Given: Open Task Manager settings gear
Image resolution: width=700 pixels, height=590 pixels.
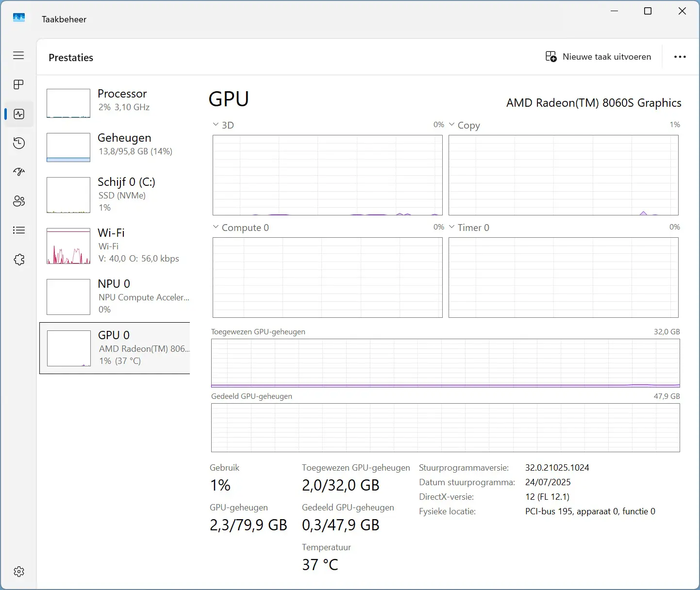Looking at the screenshot, I should [x=19, y=572].
